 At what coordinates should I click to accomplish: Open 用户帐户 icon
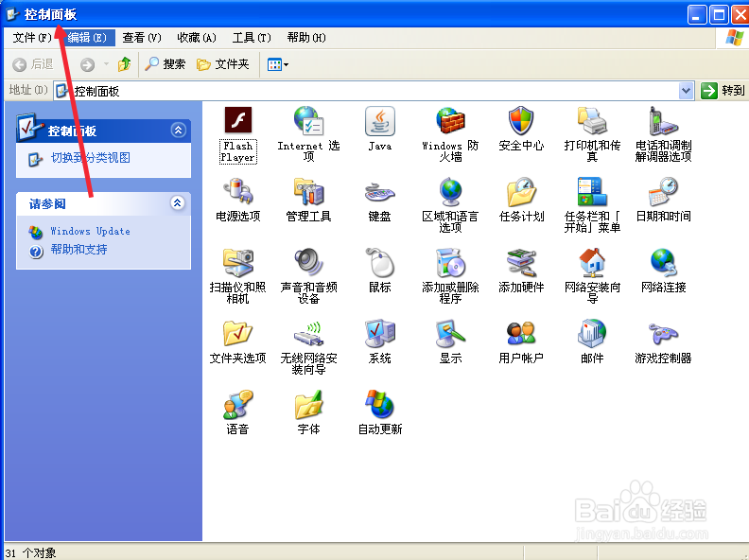click(521, 333)
